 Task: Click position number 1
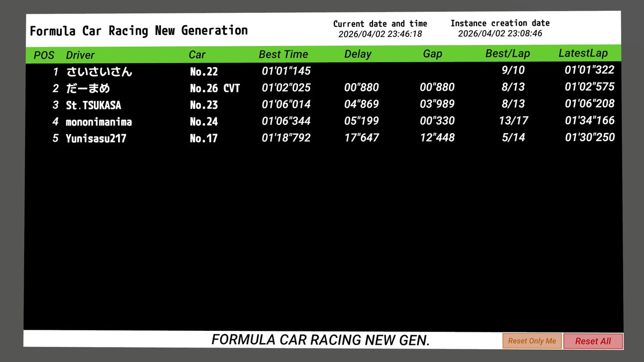pyautogui.click(x=55, y=72)
